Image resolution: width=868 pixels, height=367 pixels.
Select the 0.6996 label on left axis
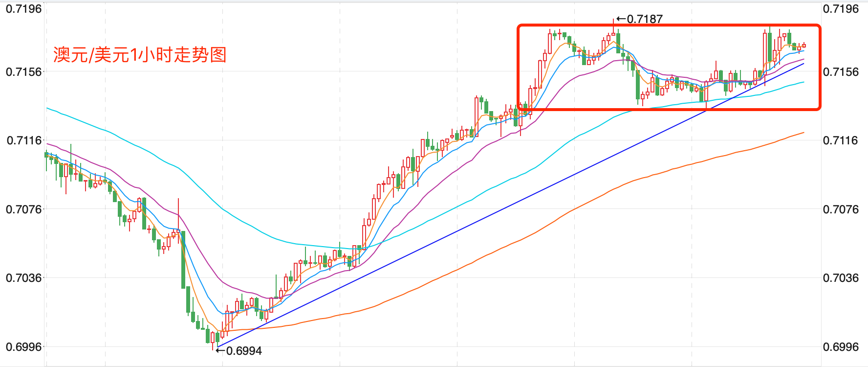click(x=23, y=347)
